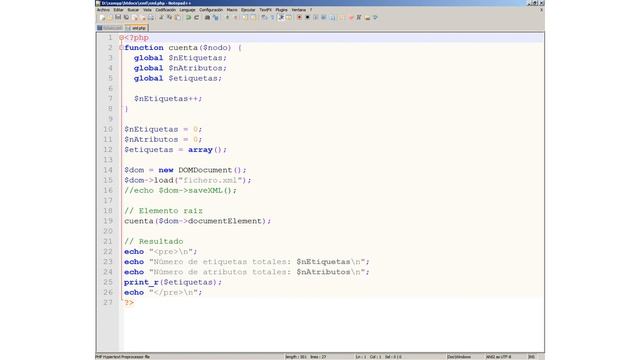Toggle show all characters icon
The image size is (640, 360).
tap(272, 18)
